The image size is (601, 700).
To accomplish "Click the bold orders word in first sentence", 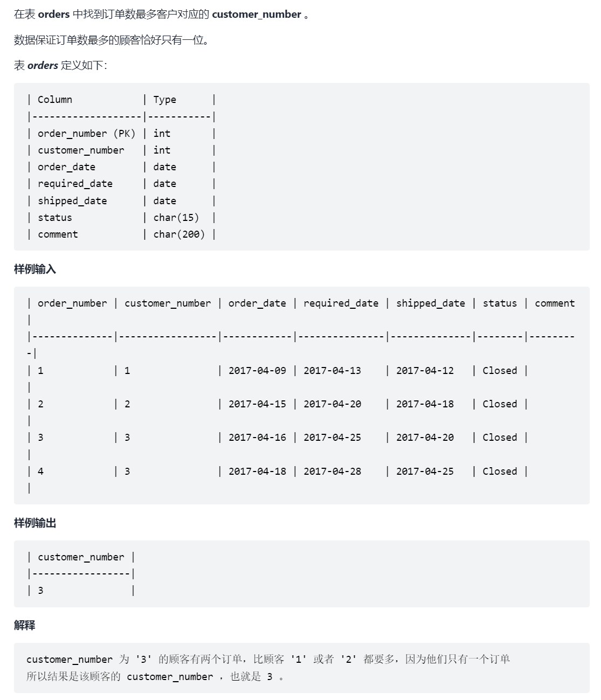I will pos(54,15).
